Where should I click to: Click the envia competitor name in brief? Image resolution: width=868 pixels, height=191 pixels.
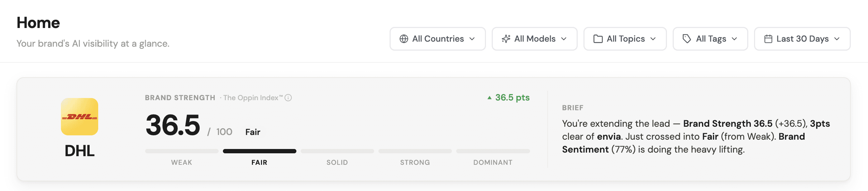609,136
